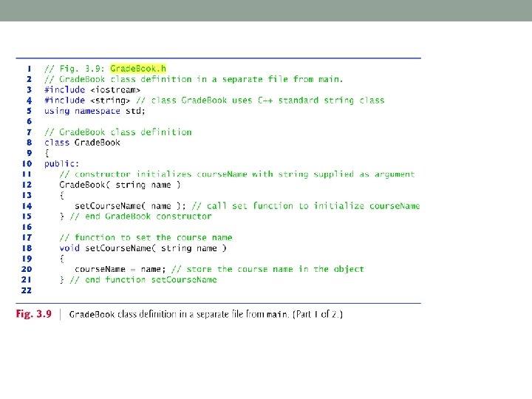The image size is (532, 399).
Task: Click the '// function to set the course name' comment
Action: click(146, 237)
